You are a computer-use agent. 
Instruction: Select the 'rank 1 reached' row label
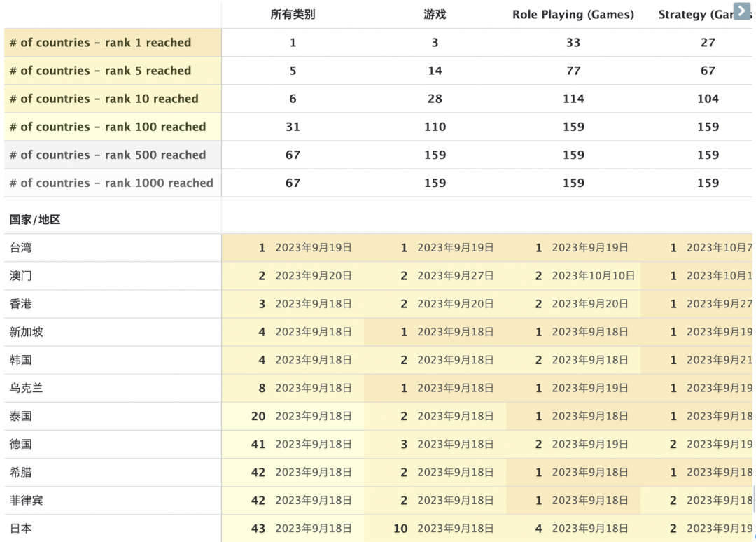pos(100,43)
